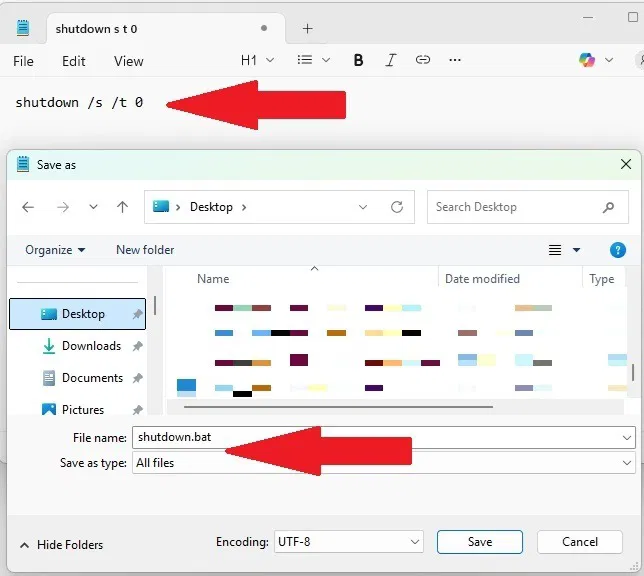Open the View menu

[129, 61]
